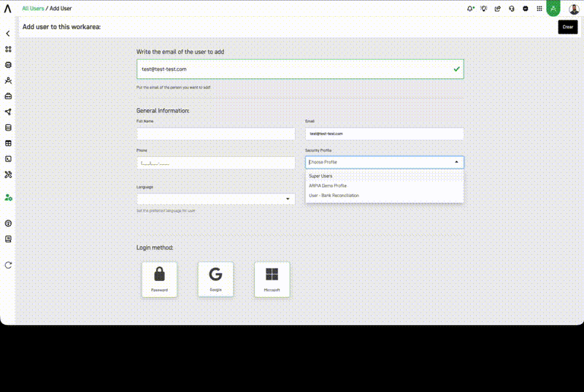
Task: Open the database cylinder icon in the sidebar
Action: click(8, 128)
